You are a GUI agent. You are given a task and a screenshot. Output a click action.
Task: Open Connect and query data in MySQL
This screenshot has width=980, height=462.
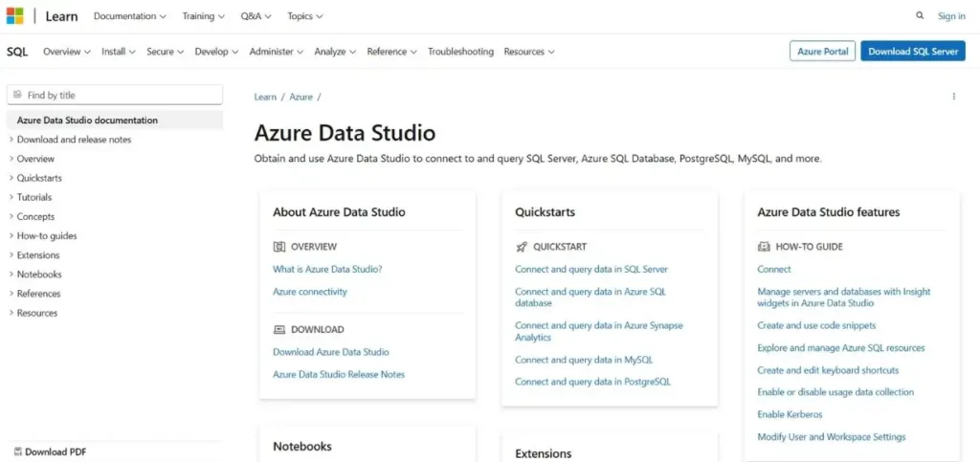(584, 360)
